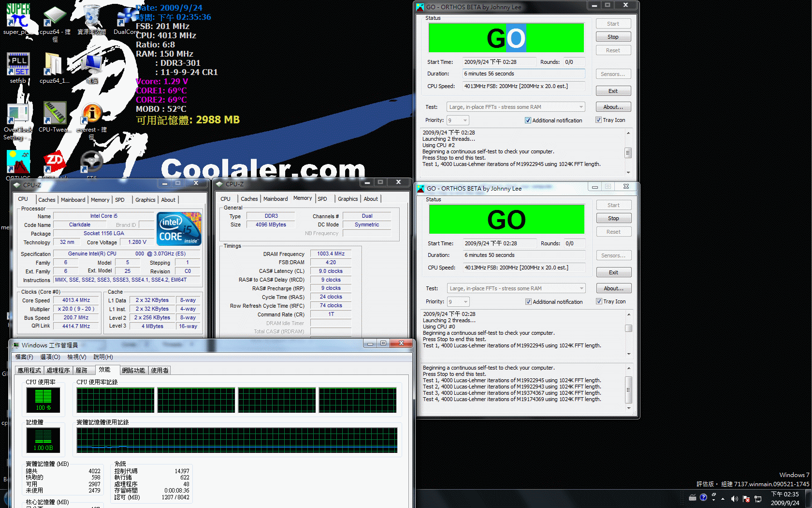Expand Test dropdown in lower ORTHOS
The width and height of the screenshot is (812, 508).
point(581,288)
